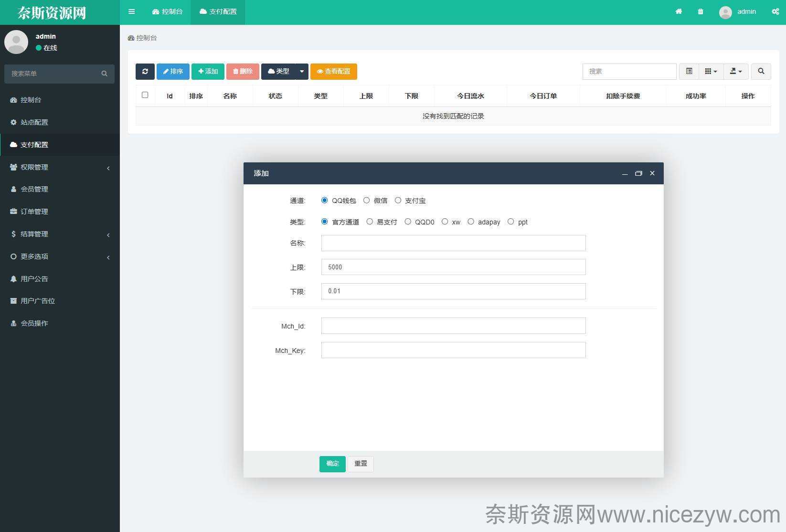Click the search icon in sidebar menu search
786x532 pixels.
(x=104, y=74)
